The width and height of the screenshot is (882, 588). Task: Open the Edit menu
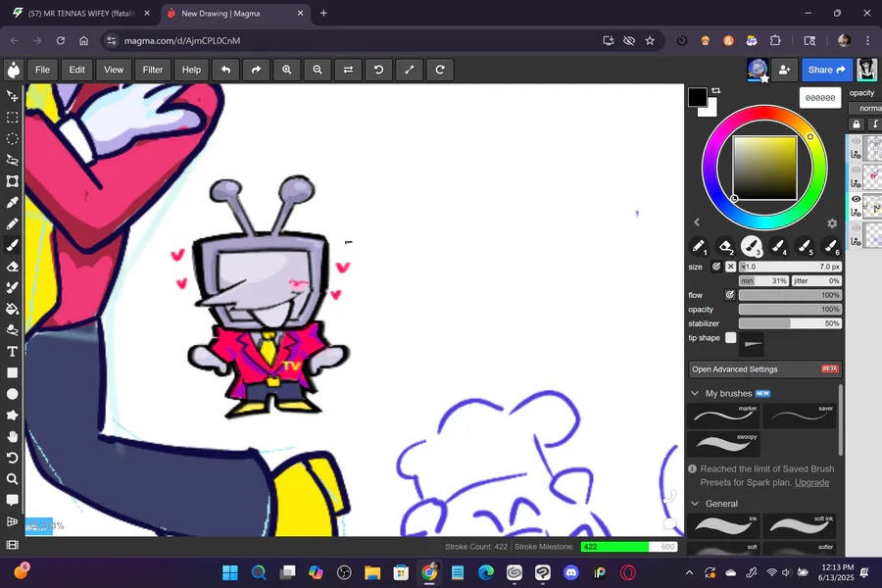coord(77,70)
